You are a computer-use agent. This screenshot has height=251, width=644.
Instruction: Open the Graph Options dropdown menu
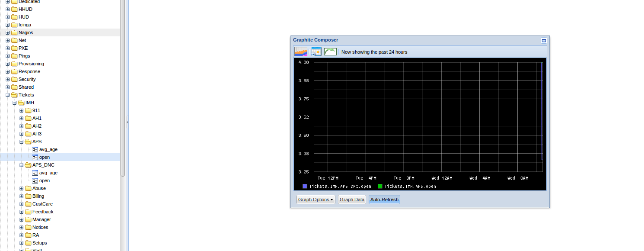[x=316, y=200]
